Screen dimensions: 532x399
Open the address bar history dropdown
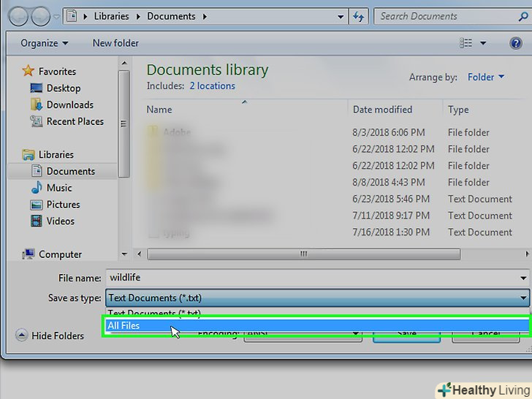coord(341,16)
